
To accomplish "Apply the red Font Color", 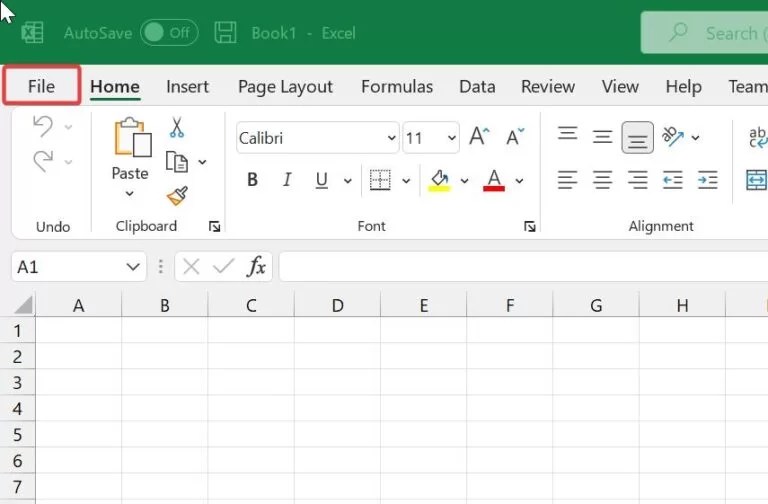I will click(494, 180).
